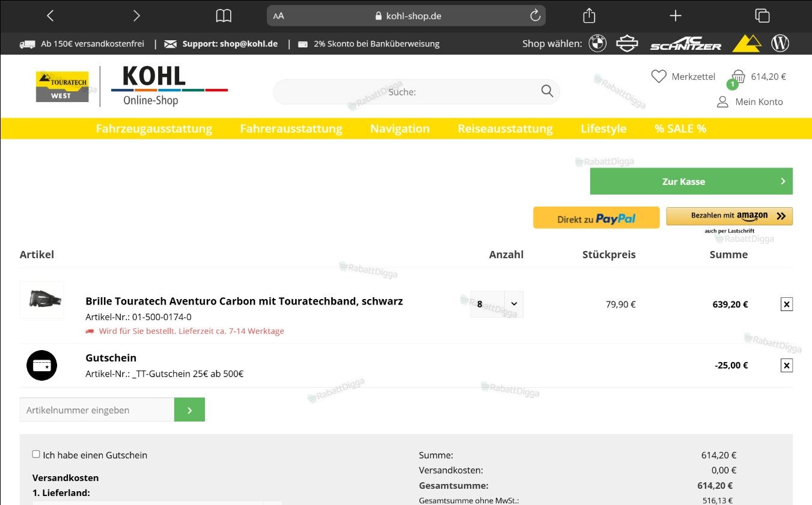Open Mein Konto account link
This screenshot has width=812, height=505.
point(750,101)
